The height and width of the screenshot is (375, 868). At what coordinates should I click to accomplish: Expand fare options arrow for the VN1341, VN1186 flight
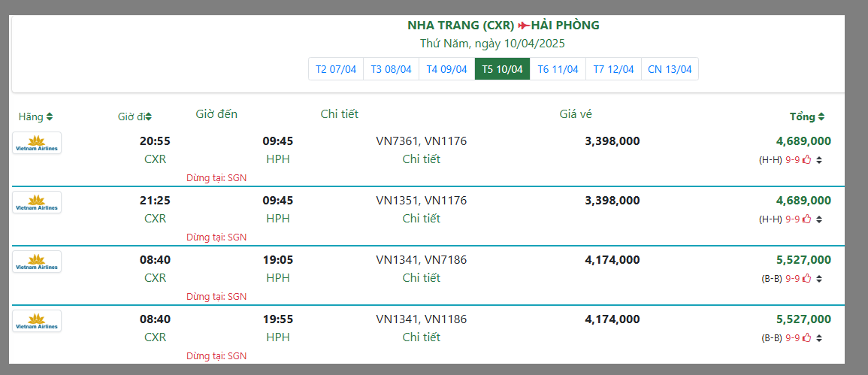(x=819, y=338)
